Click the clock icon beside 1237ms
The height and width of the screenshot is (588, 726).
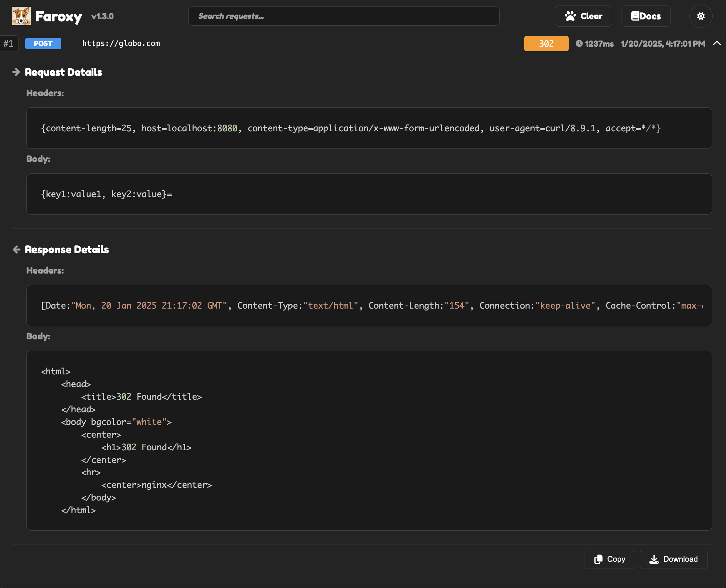tap(579, 43)
